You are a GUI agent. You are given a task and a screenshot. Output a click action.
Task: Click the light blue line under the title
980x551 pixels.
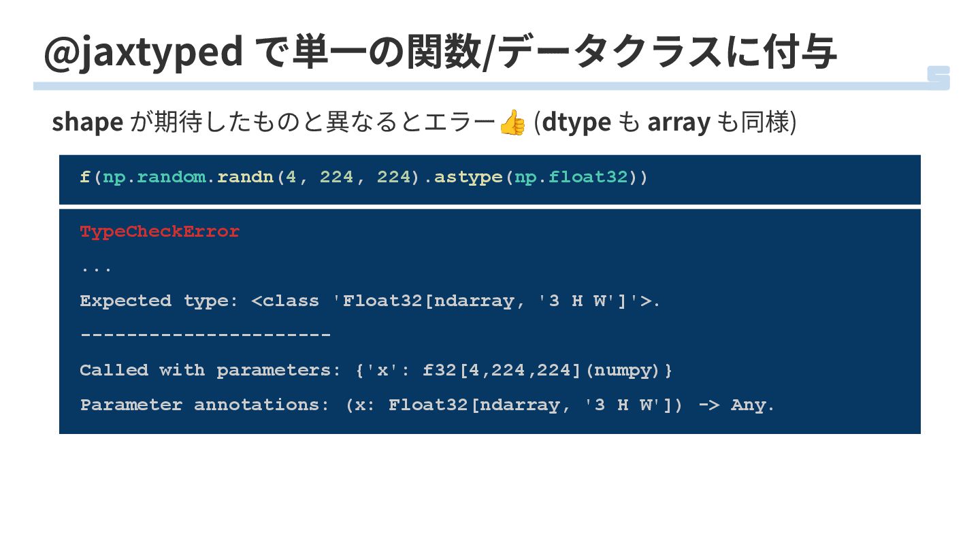(476, 86)
